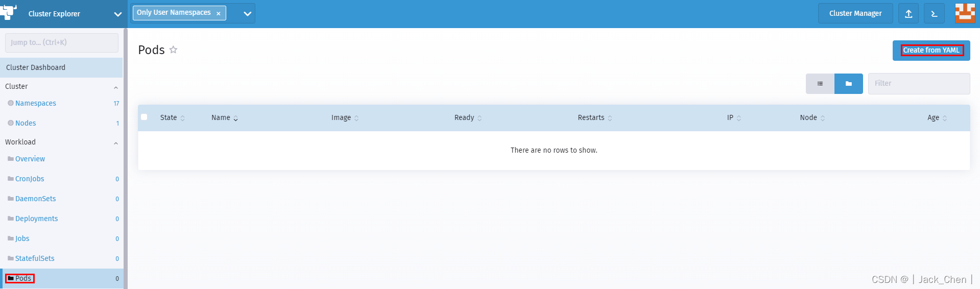This screenshot has width=980, height=289.
Task: Open DaemonSets list
Action: click(x=36, y=199)
